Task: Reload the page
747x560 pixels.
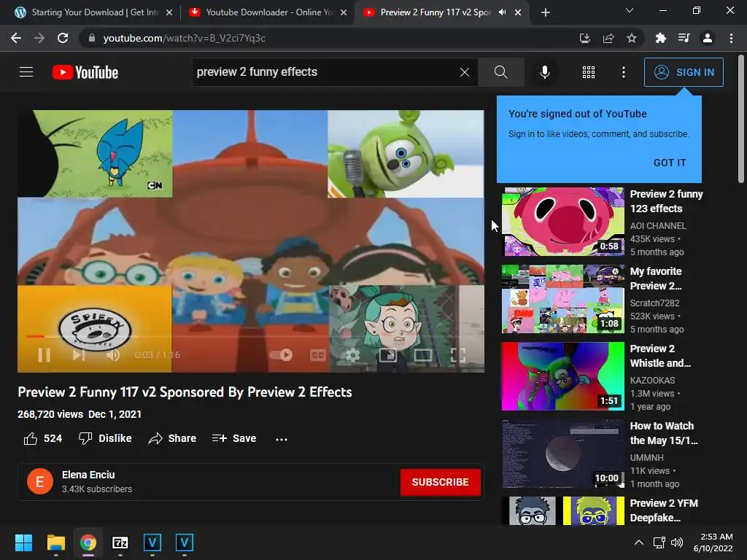Action: click(x=63, y=38)
